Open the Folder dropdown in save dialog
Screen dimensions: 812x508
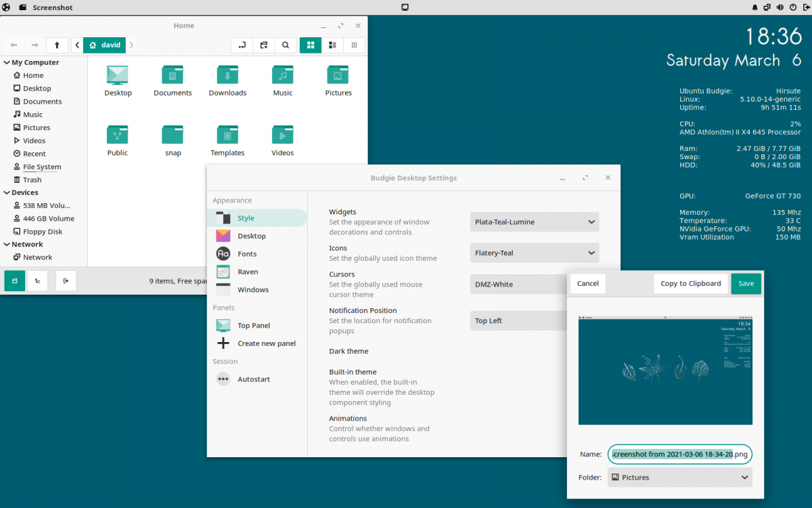click(679, 477)
